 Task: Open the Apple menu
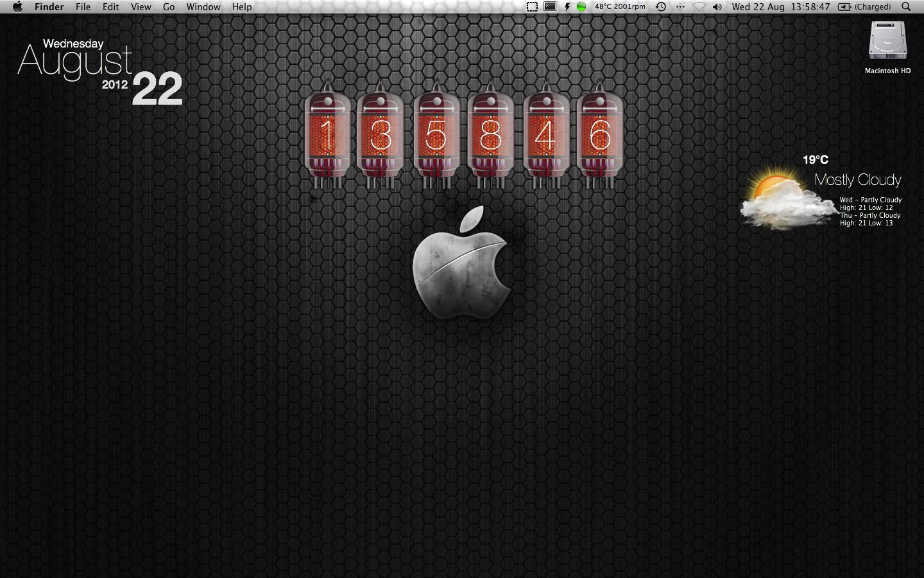click(x=17, y=7)
